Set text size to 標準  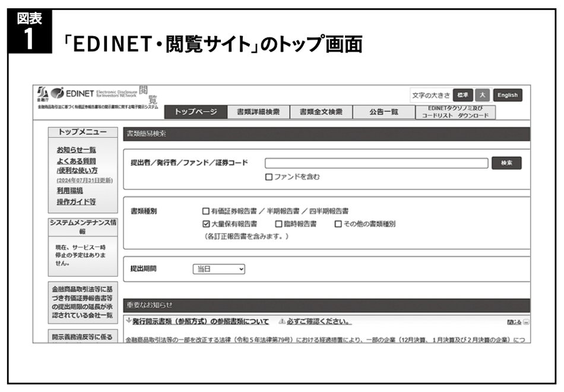(462, 95)
